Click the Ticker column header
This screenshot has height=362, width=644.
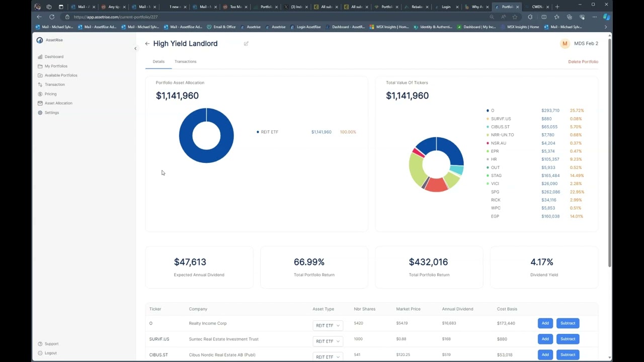click(x=155, y=309)
